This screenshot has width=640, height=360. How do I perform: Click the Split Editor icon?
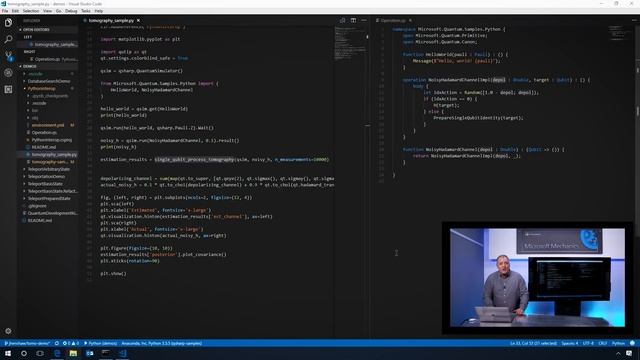point(353,20)
